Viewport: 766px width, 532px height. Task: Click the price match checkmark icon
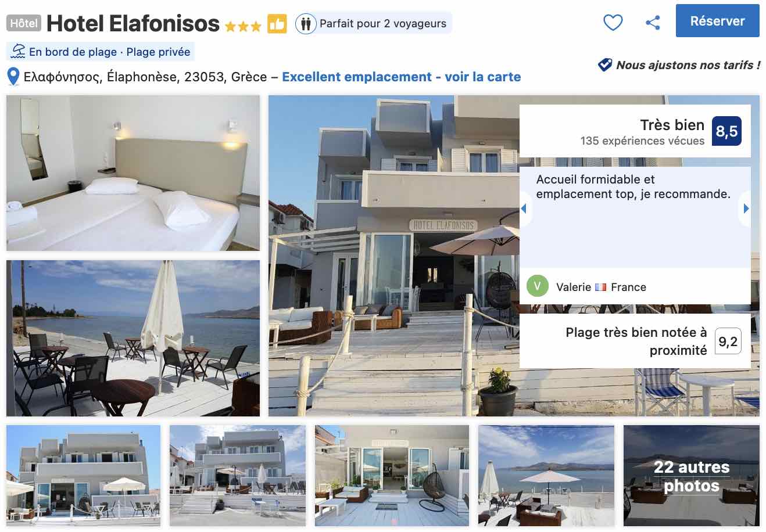point(605,64)
